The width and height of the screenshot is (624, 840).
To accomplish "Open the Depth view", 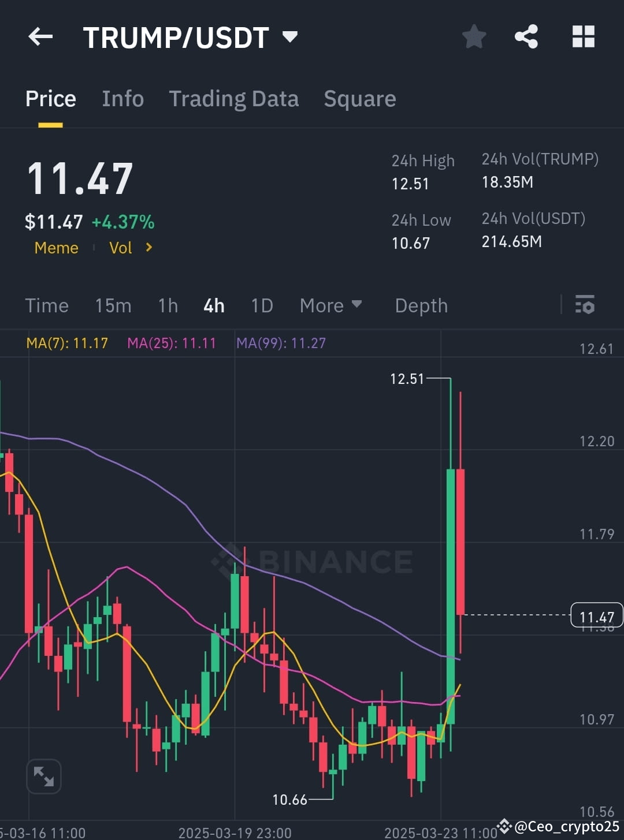I will pyautogui.click(x=421, y=305).
